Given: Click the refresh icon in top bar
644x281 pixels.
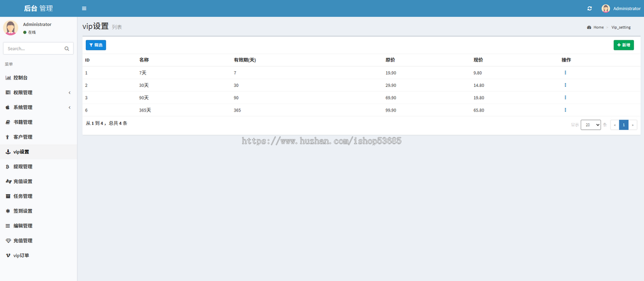Looking at the screenshot, I should tap(590, 9).
